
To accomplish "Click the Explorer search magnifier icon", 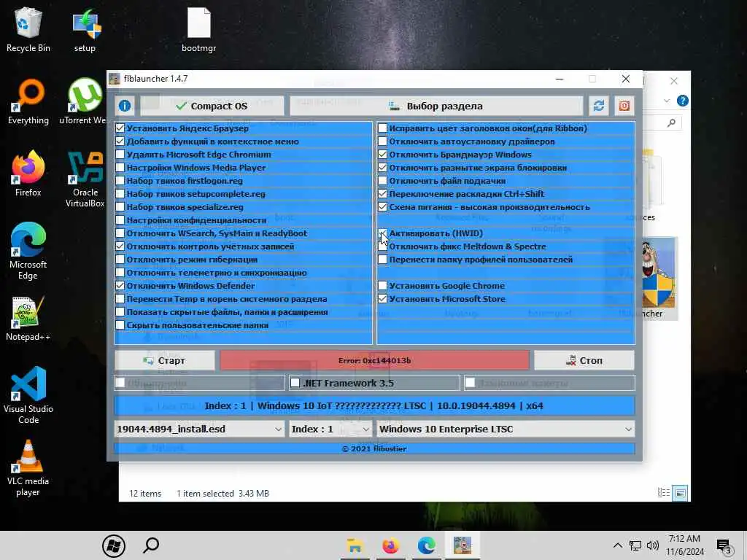I will [x=671, y=122].
